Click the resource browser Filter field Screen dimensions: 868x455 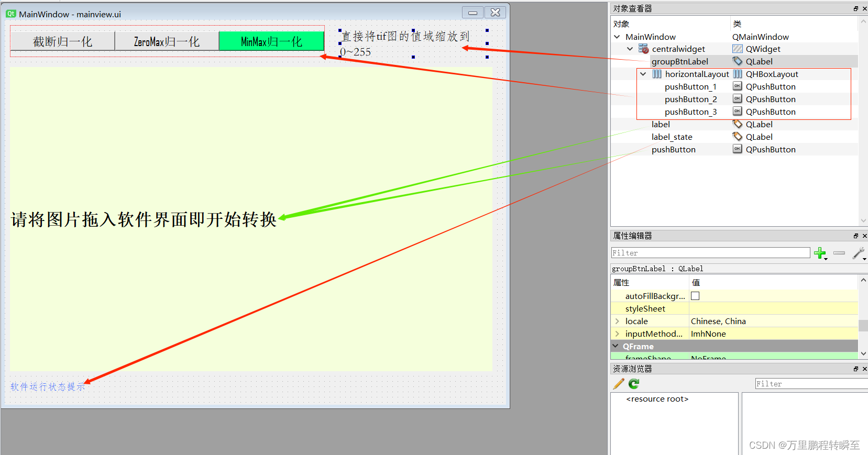[x=811, y=384]
